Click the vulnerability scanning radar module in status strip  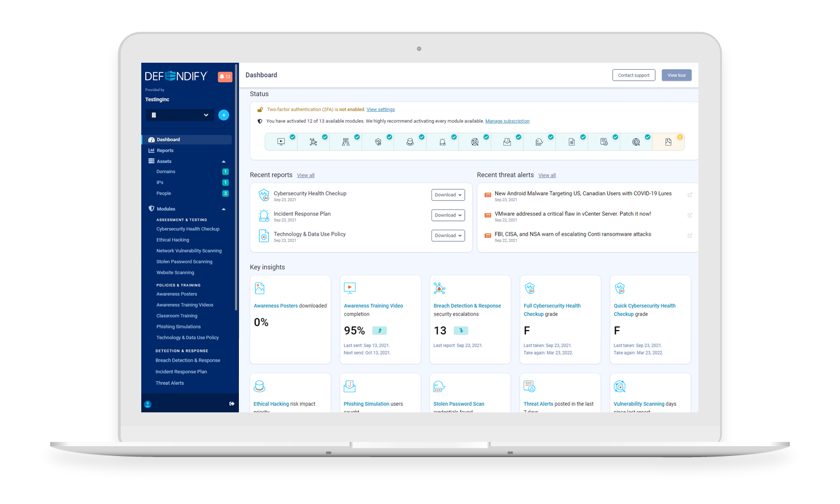click(475, 142)
